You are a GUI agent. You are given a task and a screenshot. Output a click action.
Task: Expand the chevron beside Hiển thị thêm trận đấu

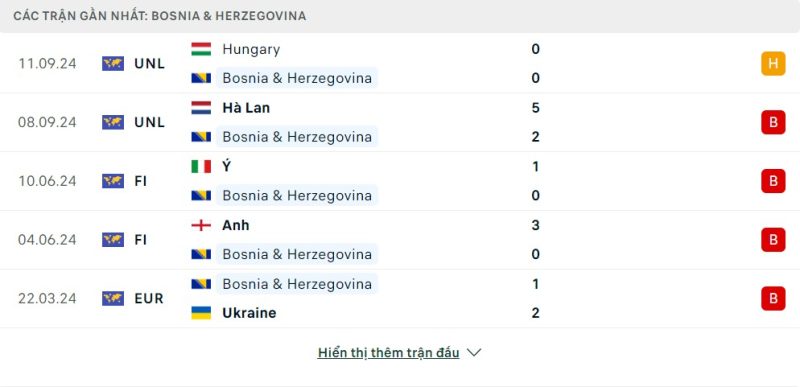click(x=474, y=352)
